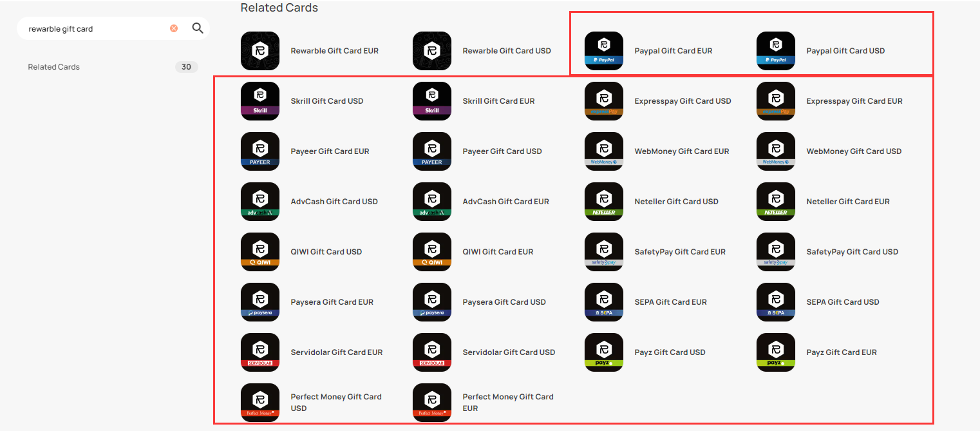Select the Expresspay Gift Card USD label

pos(683,101)
